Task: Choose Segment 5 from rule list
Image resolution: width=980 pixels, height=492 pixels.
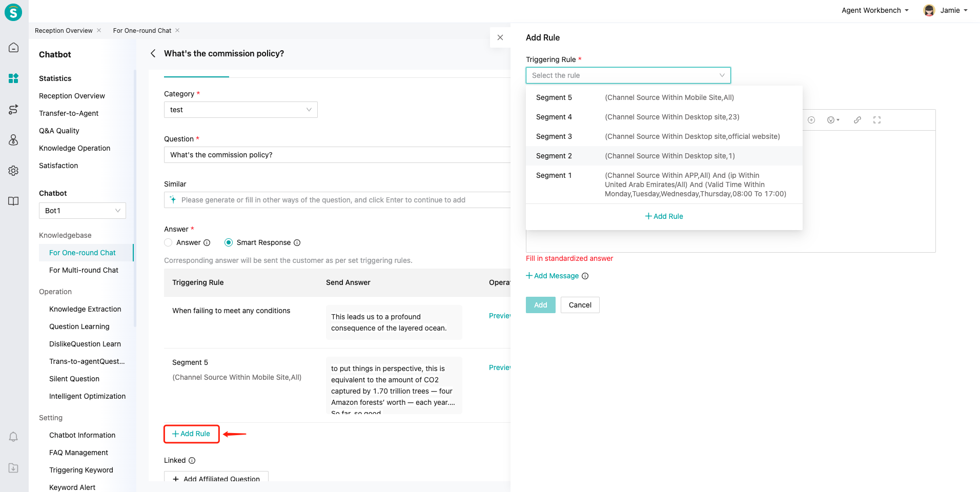Action: coord(664,97)
